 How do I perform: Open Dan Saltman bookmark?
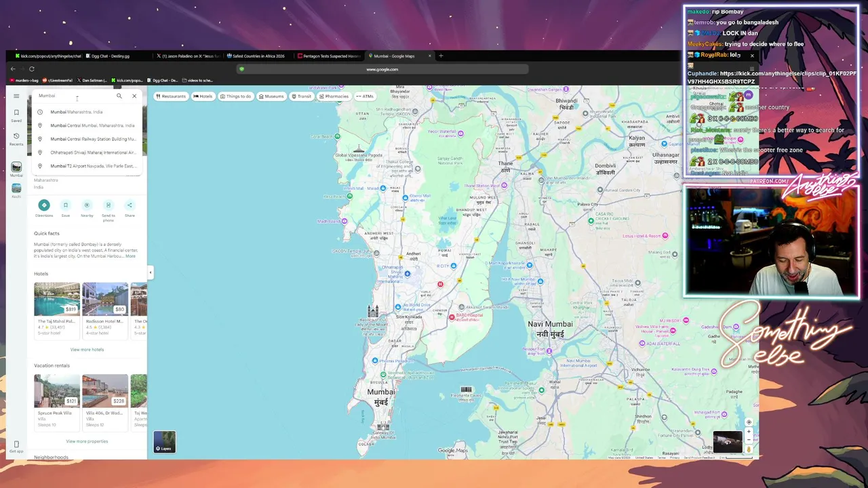(x=92, y=81)
